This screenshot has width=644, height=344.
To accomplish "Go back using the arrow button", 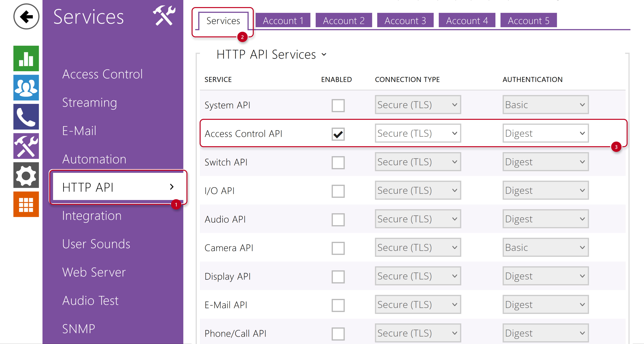I will 26,16.
